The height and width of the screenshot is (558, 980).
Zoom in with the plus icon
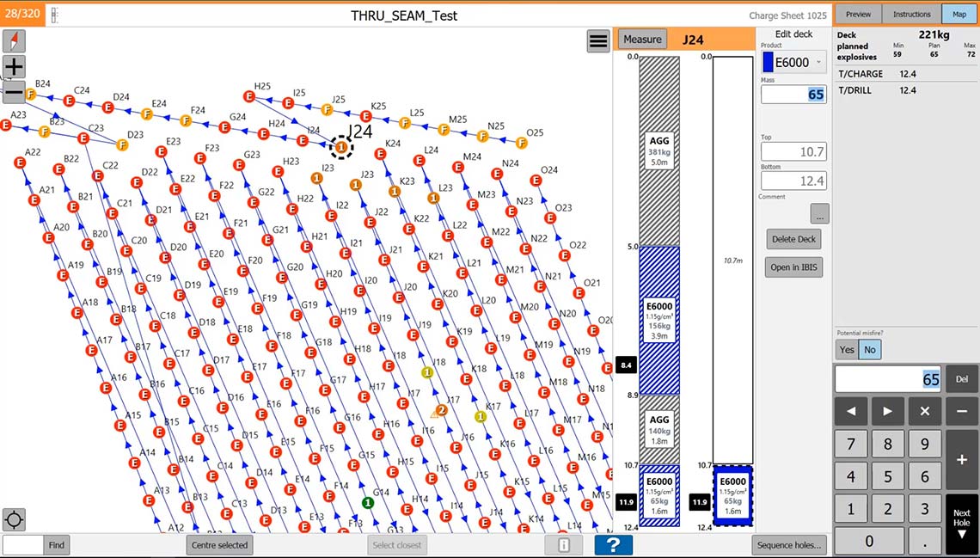pyautogui.click(x=15, y=67)
